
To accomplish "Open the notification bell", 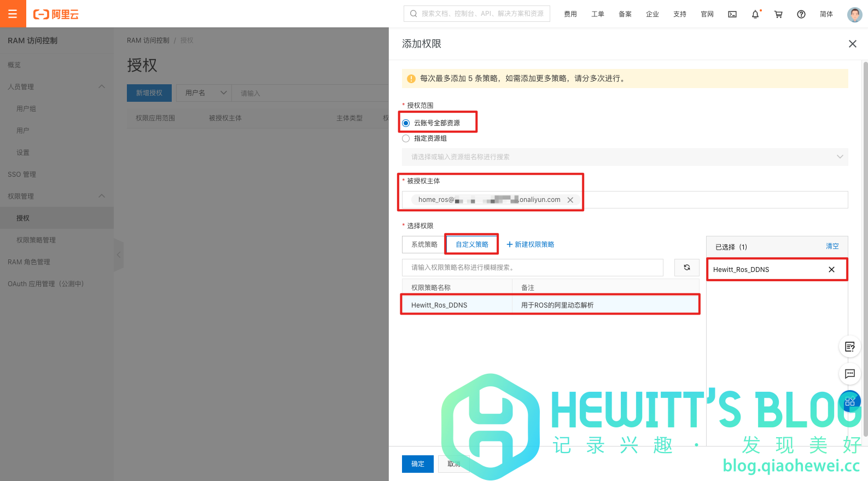I will [755, 14].
